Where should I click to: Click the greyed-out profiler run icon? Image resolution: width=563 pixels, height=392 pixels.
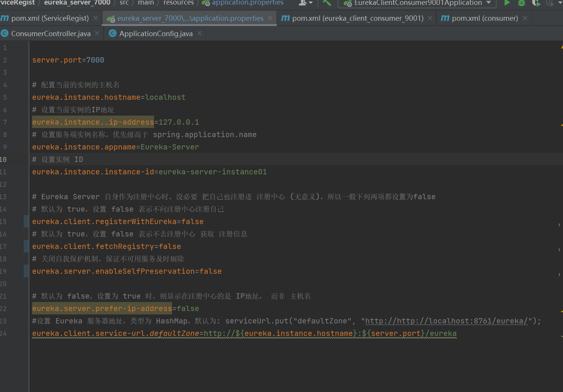click(550, 3)
